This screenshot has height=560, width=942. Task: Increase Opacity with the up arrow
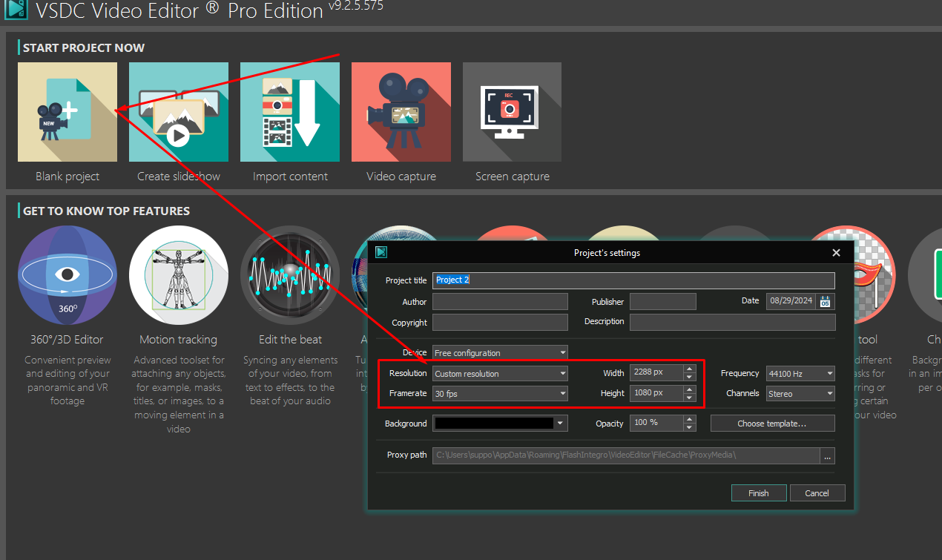coord(690,419)
